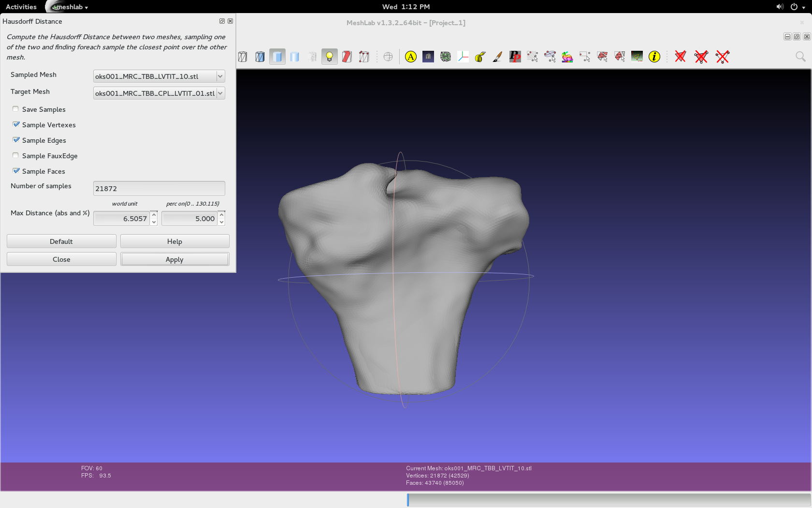The image size is (812, 508).
Task: Activate Select Connected Faces tool
Action: coord(620,57)
